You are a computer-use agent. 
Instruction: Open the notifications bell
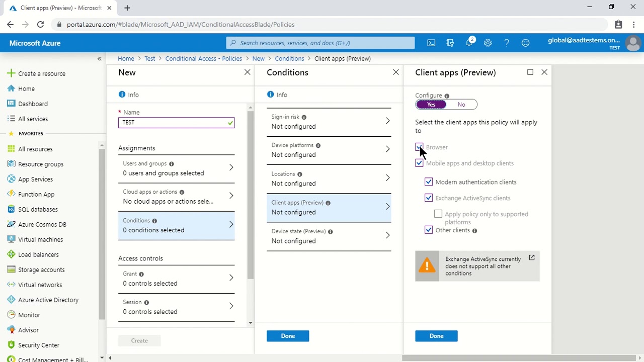click(469, 43)
